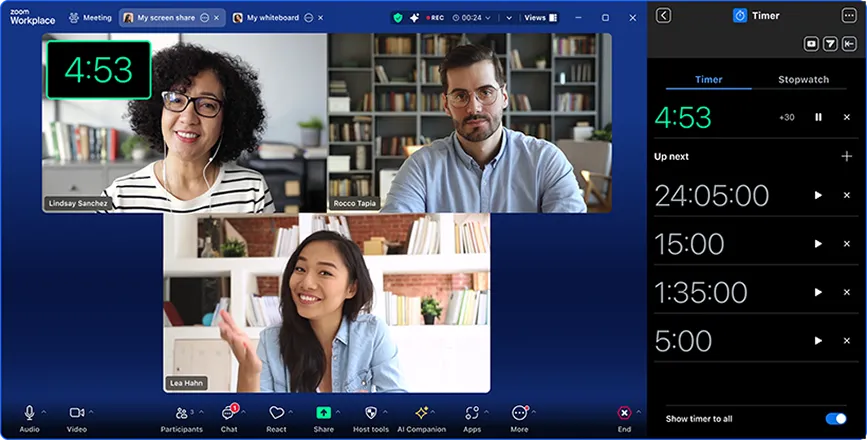The image size is (867, 440).
Task: Open the Participants panel
Action: (181, 413)
